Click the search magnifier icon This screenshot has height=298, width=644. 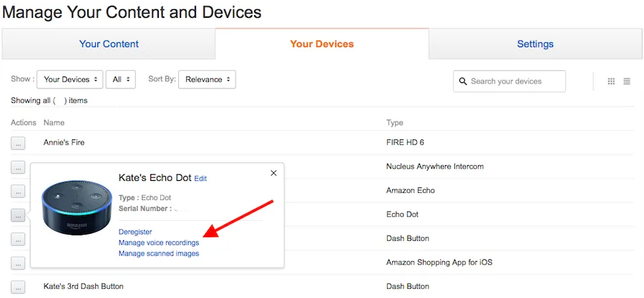pos(463,81)
